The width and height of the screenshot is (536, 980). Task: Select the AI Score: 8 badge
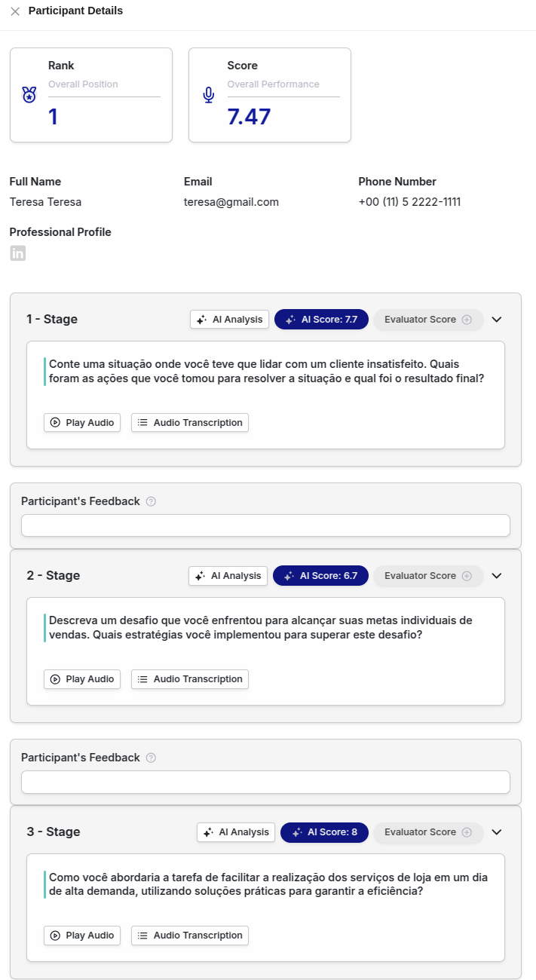324,832
